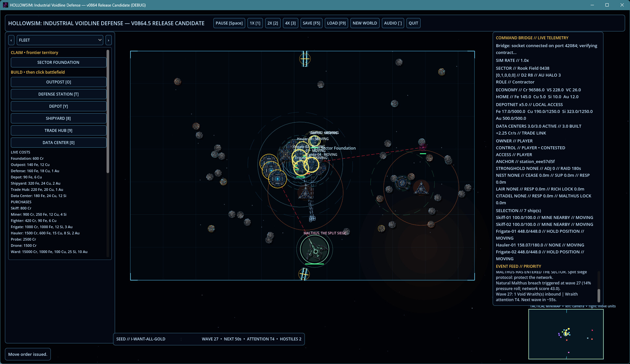The width and height of the screenshot is (630, 364).
Task: Choose DEFENSE STATION [T] build option
Action: [58, 94]
